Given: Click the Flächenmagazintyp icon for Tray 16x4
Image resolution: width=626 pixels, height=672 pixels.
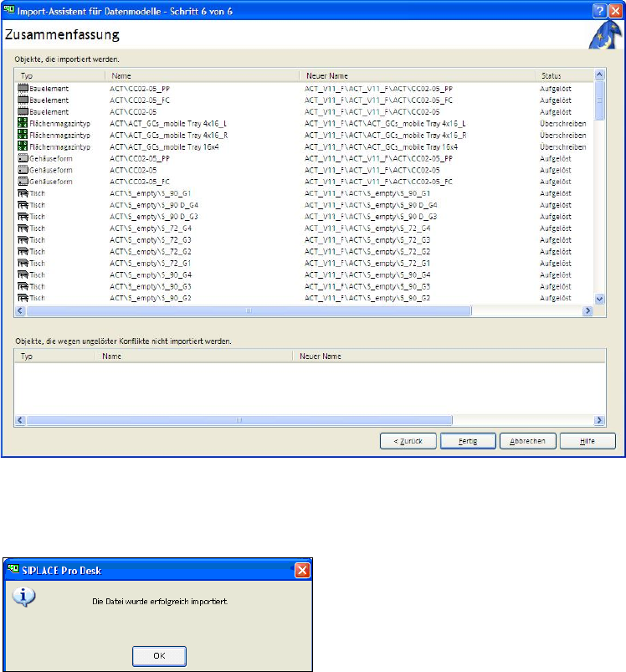Looking at the screenshot, I should 23,146.
